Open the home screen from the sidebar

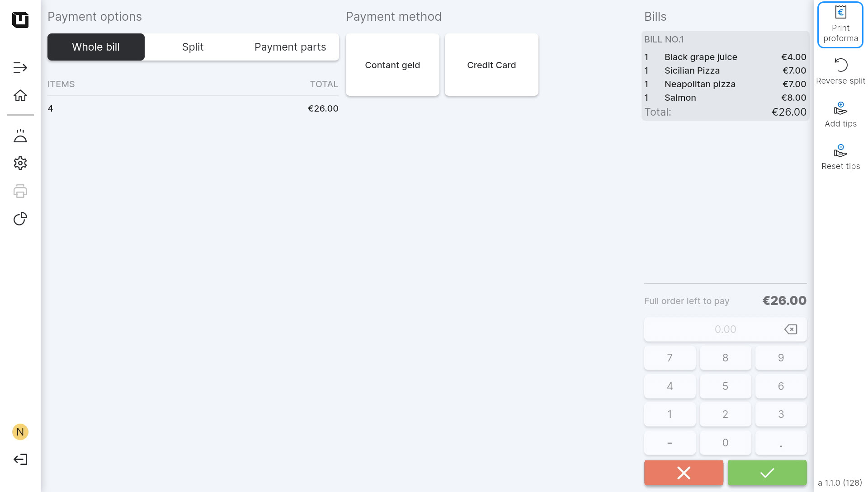pyautogui.click(x=20, y=95)
